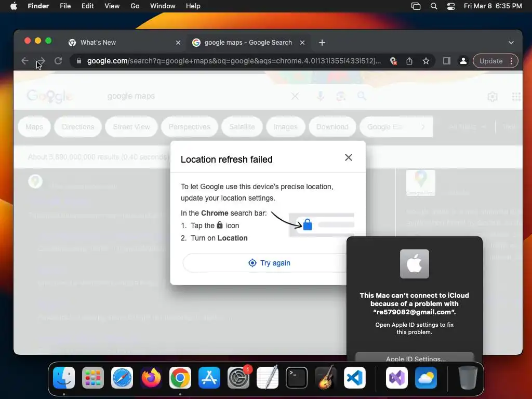This screenshot has height=399, width=532.
Task: Open the Apple menu
Action: (14, 6)
